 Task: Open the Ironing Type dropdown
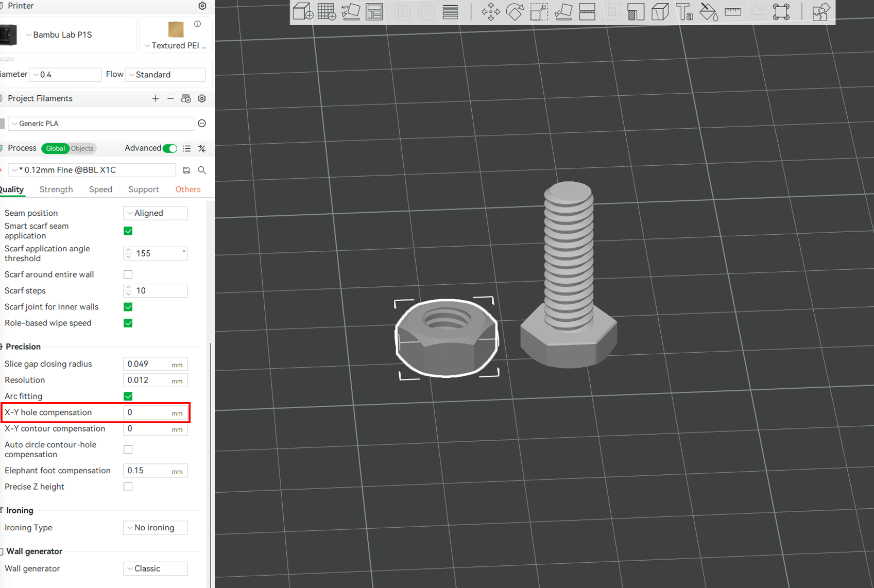coord(155,528)
